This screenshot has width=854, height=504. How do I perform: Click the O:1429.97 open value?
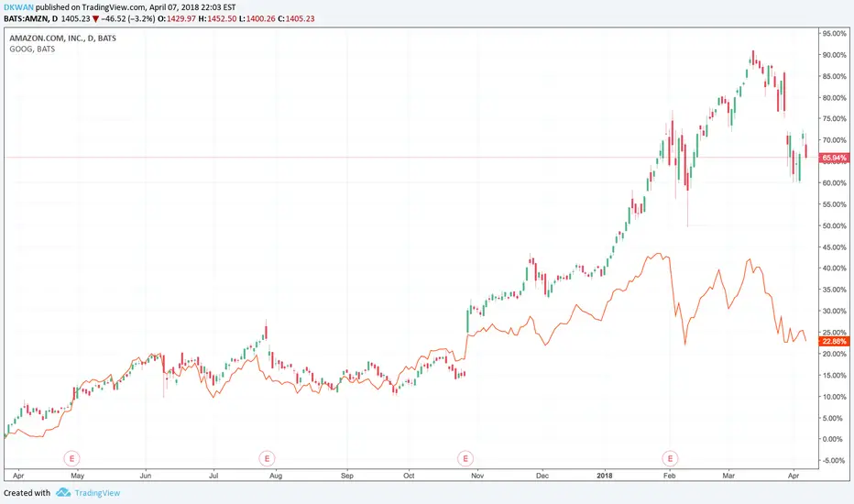(x=177, y=18)
